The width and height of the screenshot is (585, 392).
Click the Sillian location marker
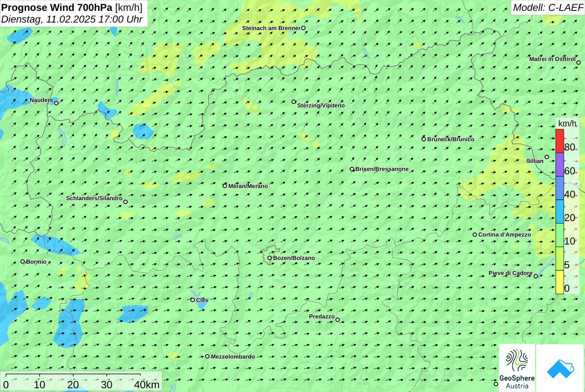[x=547, y=157]
